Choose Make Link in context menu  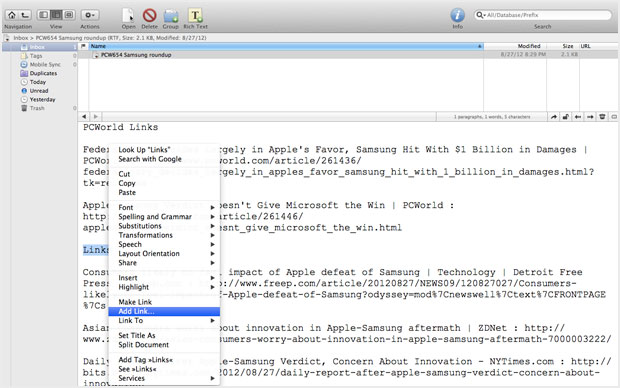coord(164,302)
